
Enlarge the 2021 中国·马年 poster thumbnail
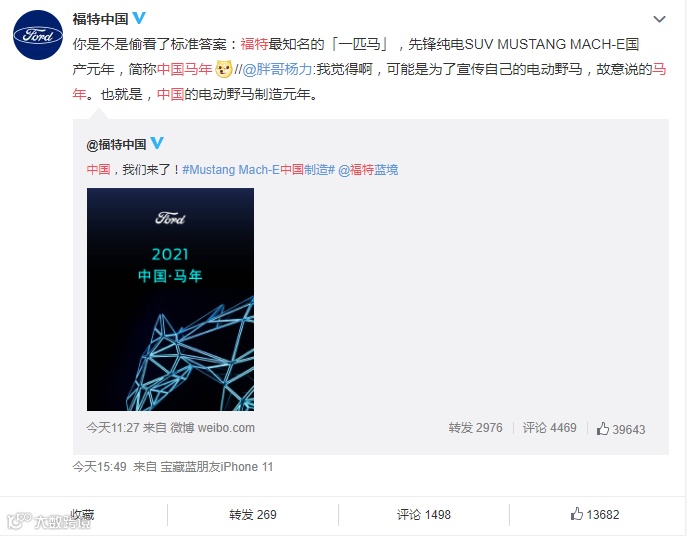point(170,299)
